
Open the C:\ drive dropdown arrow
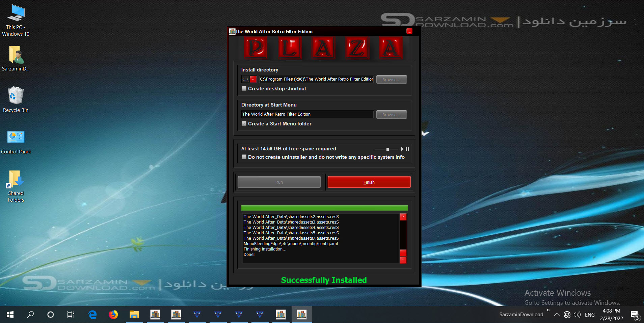253,80
